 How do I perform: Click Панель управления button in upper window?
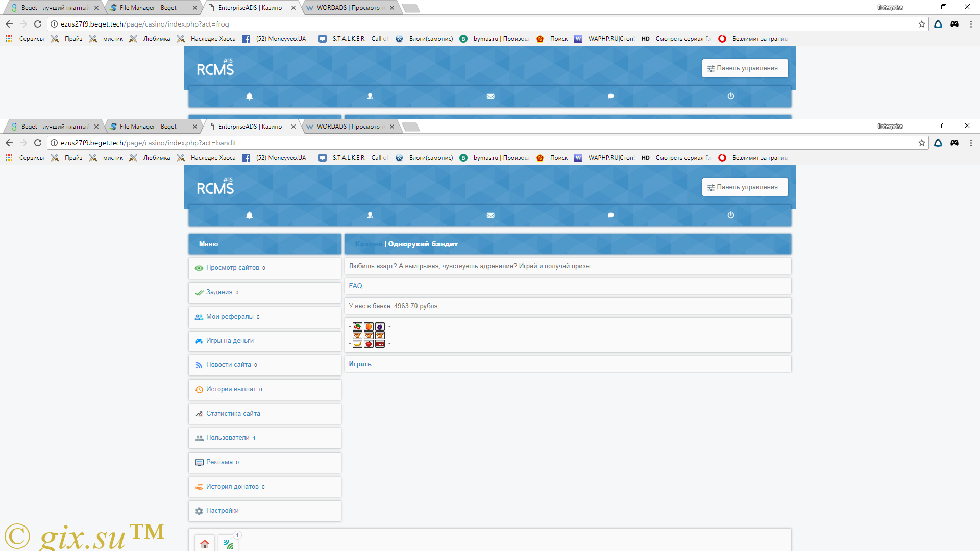coord(745,68)
